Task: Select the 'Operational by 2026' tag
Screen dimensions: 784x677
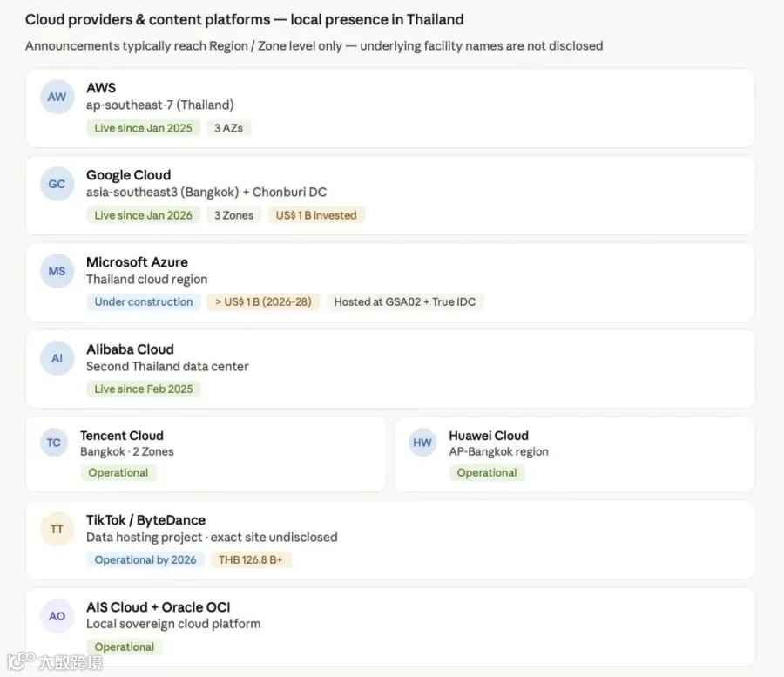Action: 145,559
